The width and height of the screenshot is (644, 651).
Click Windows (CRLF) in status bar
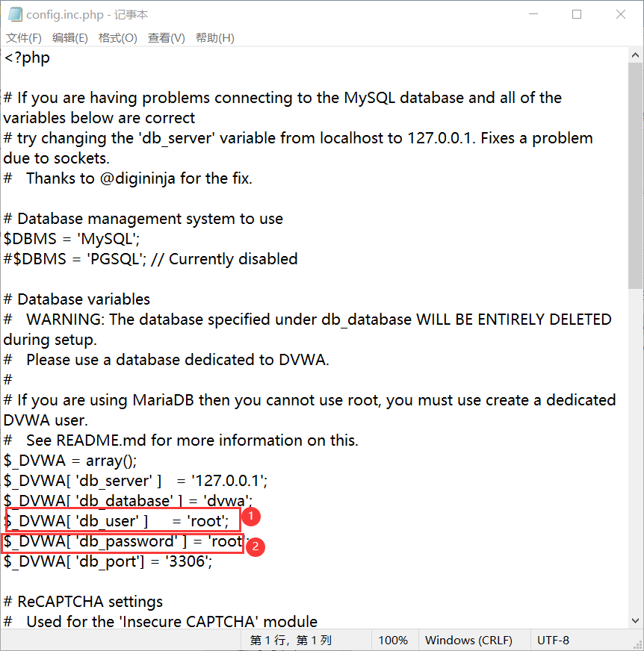tap(468, 641)
